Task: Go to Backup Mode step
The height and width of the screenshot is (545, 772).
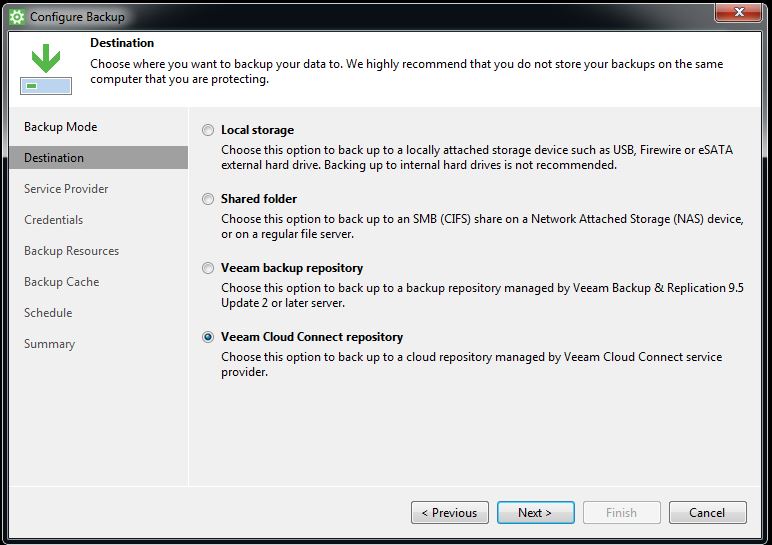Action: (60, 127)
